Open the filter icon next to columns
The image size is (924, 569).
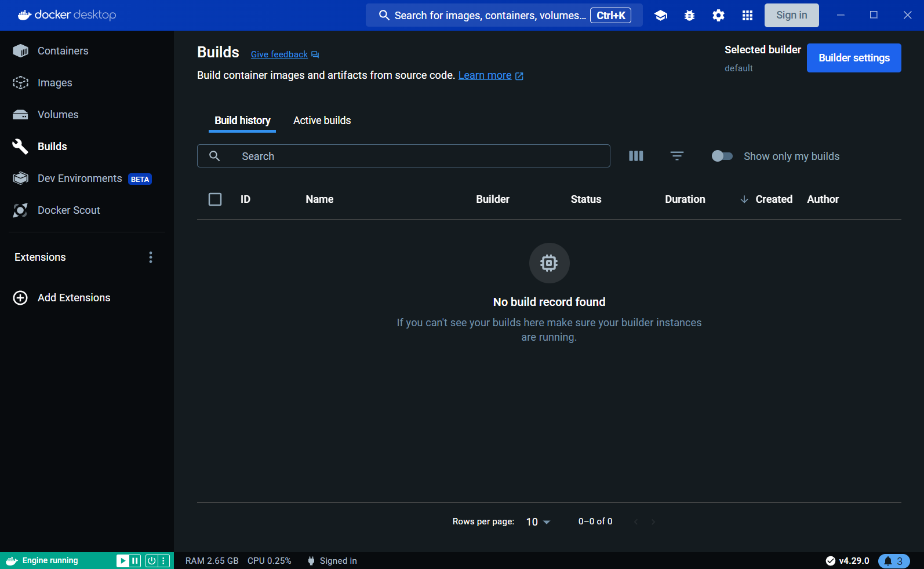tap(676, 156)
